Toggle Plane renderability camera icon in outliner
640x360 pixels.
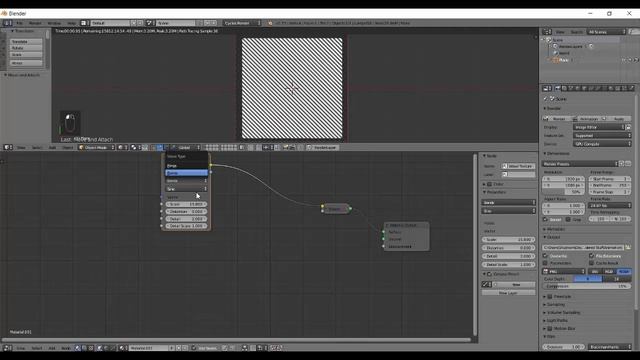pyautogui.click(x=636, y=60)
